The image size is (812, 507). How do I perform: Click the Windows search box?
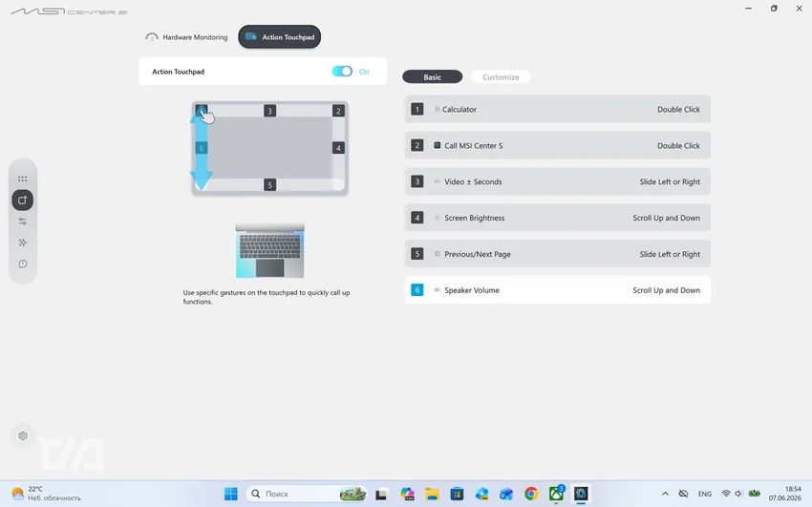tap(307, 494)
